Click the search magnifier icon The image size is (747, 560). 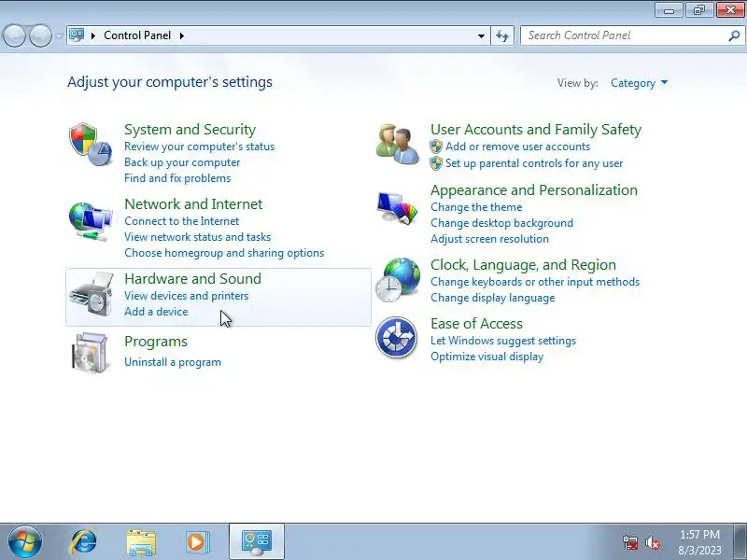734,35
